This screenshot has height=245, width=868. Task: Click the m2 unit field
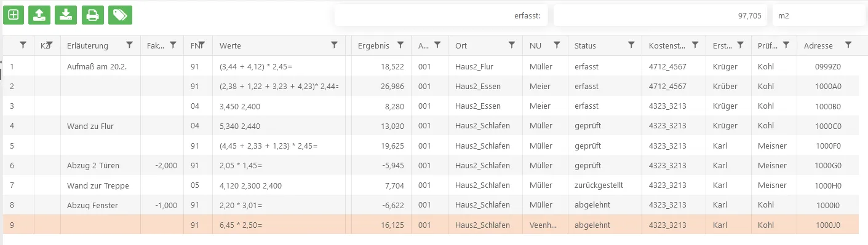(819, 16)
